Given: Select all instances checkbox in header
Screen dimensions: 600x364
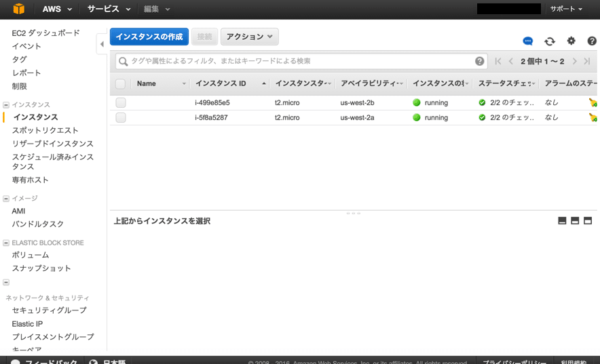Looking at the screenshot, I should [121, 83].
